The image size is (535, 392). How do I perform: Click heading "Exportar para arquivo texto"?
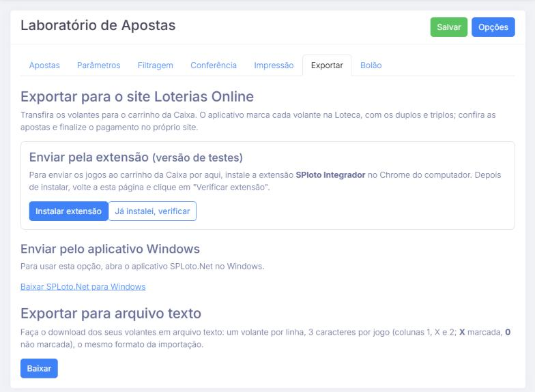111,314
